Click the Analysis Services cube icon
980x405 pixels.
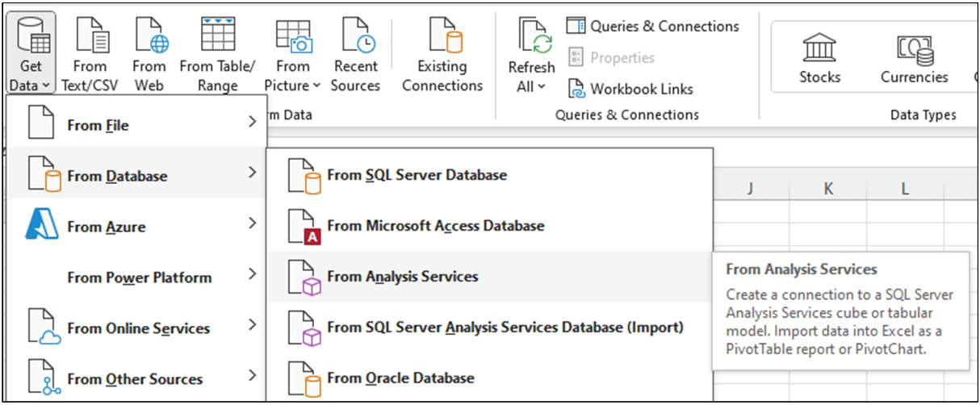(304, 277)
